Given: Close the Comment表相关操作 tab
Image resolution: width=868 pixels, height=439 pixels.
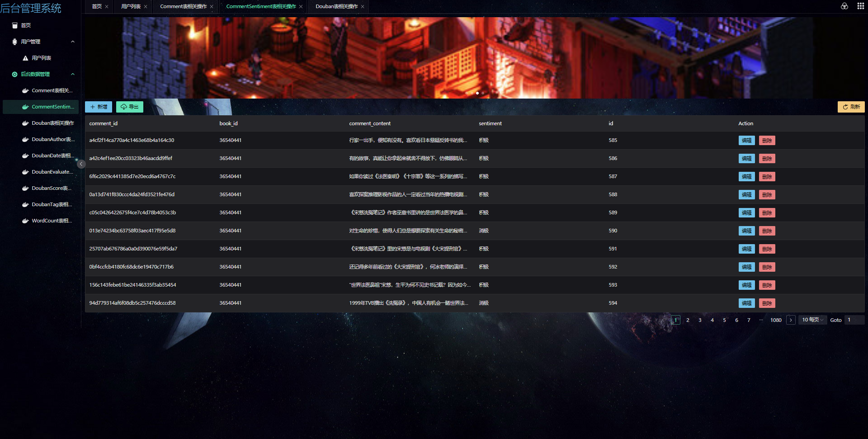Looking at the screenshot, I should pyautogui.click(x=212, y=7).
